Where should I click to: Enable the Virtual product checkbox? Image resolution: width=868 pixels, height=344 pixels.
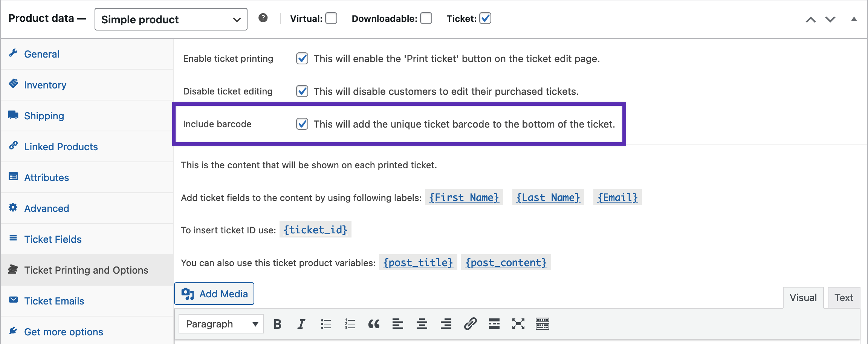331,18
